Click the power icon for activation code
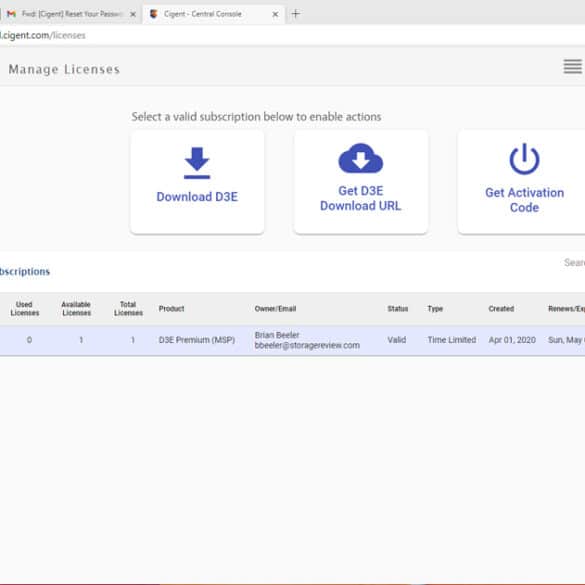This screenshot has width=585, height=585. (x=524, y=159)
